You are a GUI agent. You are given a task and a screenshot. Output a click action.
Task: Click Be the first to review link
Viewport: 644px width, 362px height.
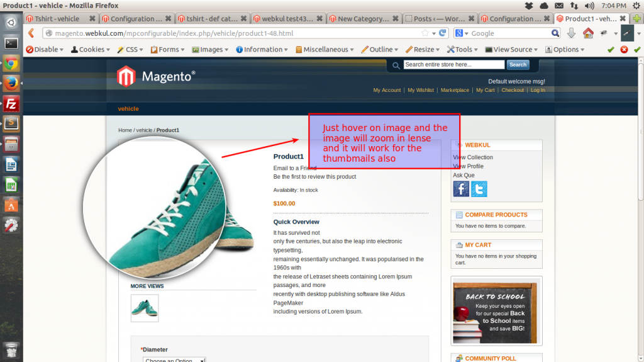pos(314,176)
